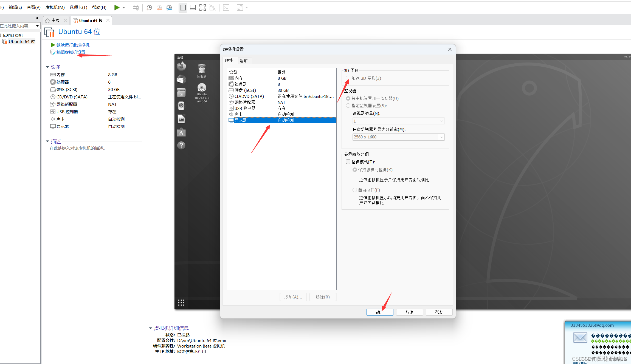Click 确定 to confirm settings
Viewport: 631px width, 364px height.
tap(380, 312)
